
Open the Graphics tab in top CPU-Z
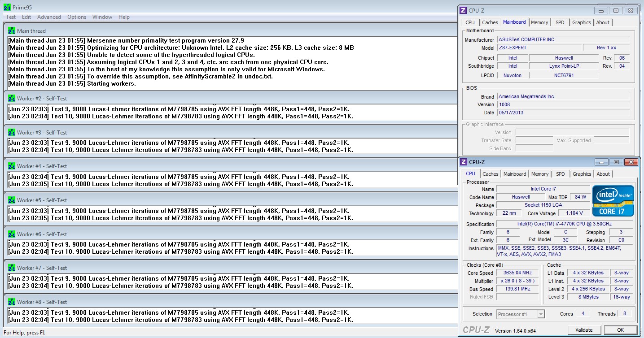(x=581, y=22)
